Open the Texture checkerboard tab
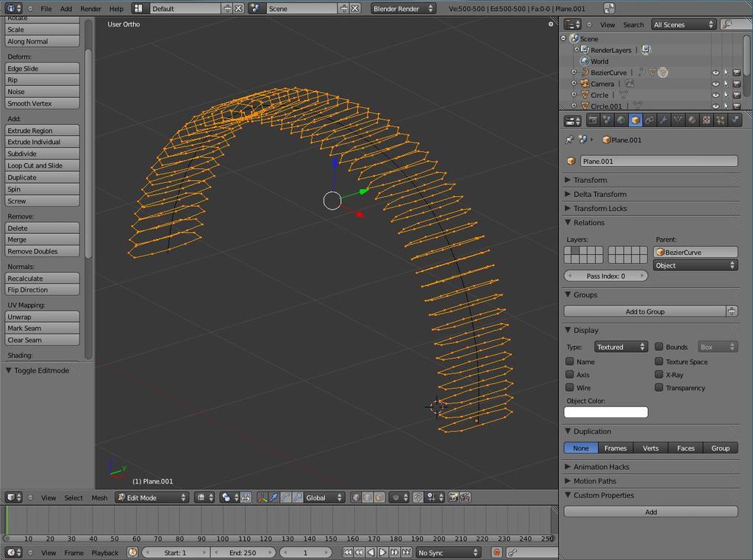Viewport: 753px width, 560px height. (x=707, y=121)
